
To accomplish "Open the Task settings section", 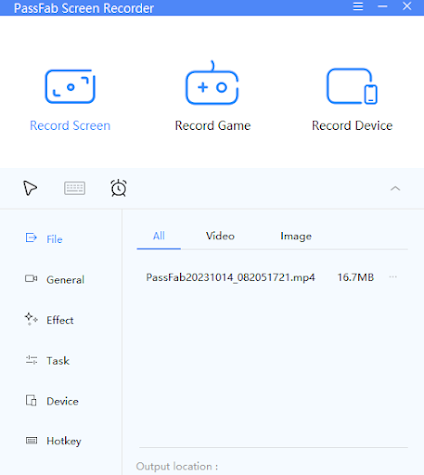I will 58,361.
